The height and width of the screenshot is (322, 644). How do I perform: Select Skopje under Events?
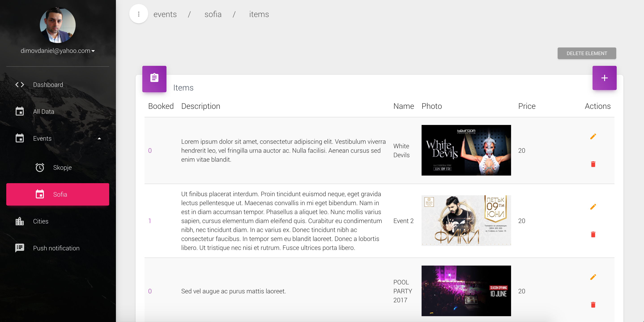62,167
